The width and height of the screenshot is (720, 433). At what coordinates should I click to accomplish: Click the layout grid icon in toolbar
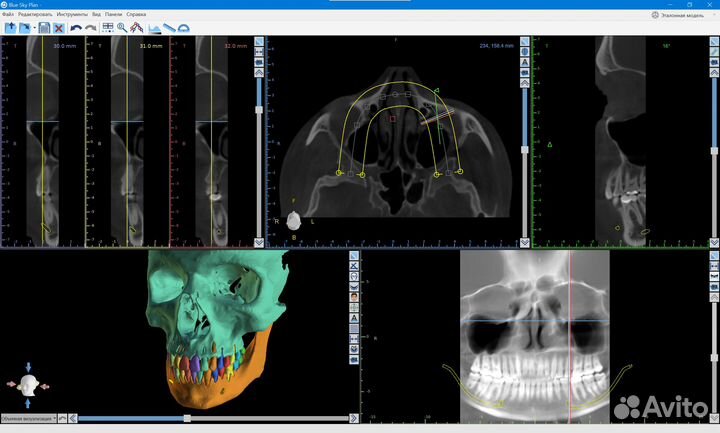tap(107, 28)
